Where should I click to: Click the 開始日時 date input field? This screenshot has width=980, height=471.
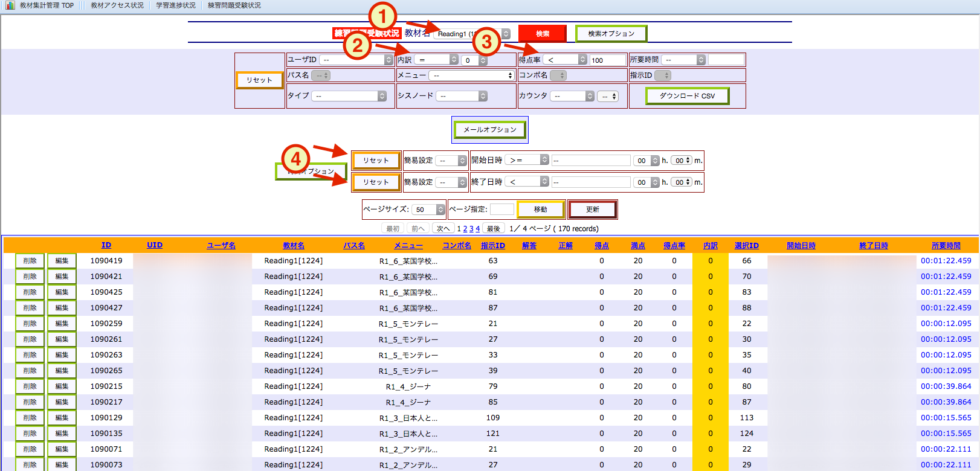(591, 161)
